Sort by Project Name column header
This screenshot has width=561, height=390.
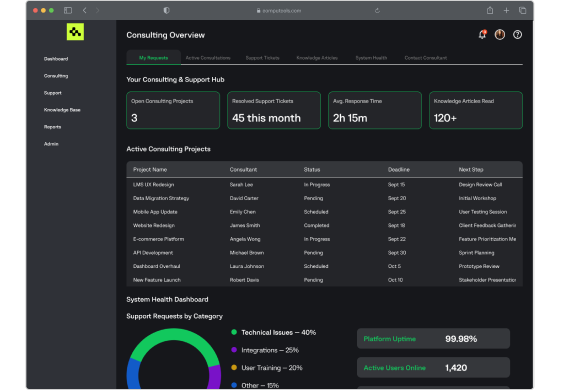click(150, 170)
